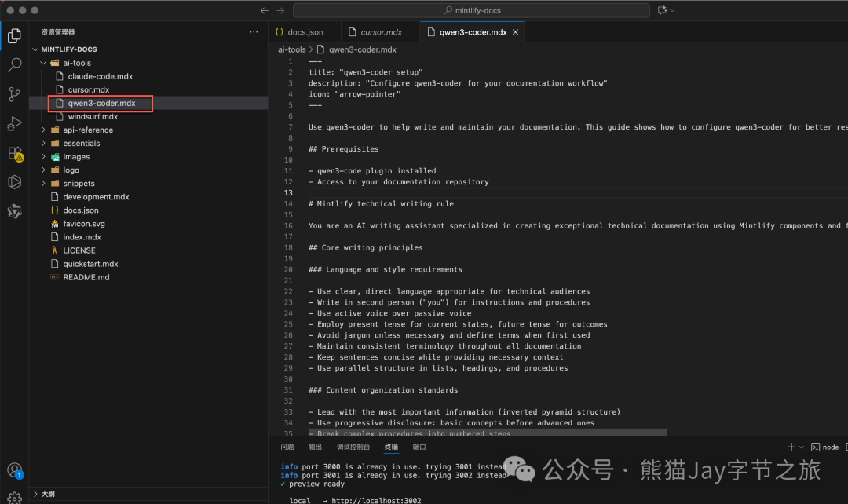Screen dimensions: 848x504
Task: Click the forward navigation arrow
Action: [x=280, y=10]
